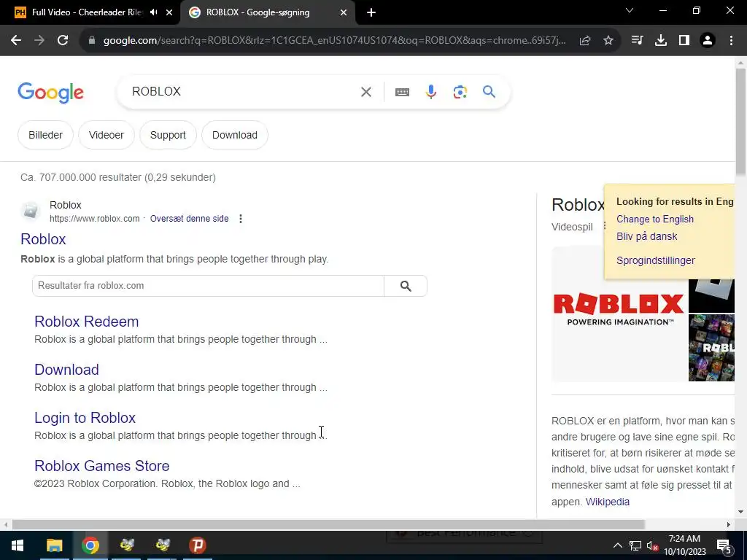Close the Full Video tab

pos(169,13)
